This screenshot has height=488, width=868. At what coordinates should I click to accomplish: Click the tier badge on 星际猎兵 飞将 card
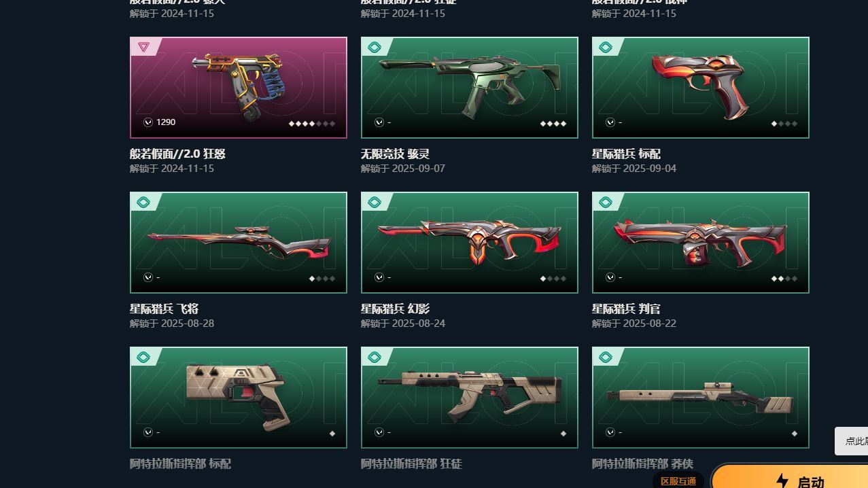(143, 202)
